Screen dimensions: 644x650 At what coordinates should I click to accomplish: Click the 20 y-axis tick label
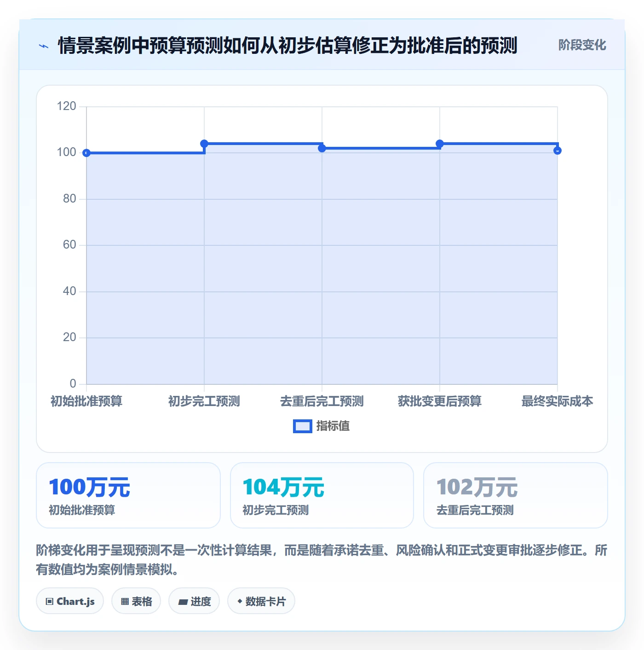point(69,337)
